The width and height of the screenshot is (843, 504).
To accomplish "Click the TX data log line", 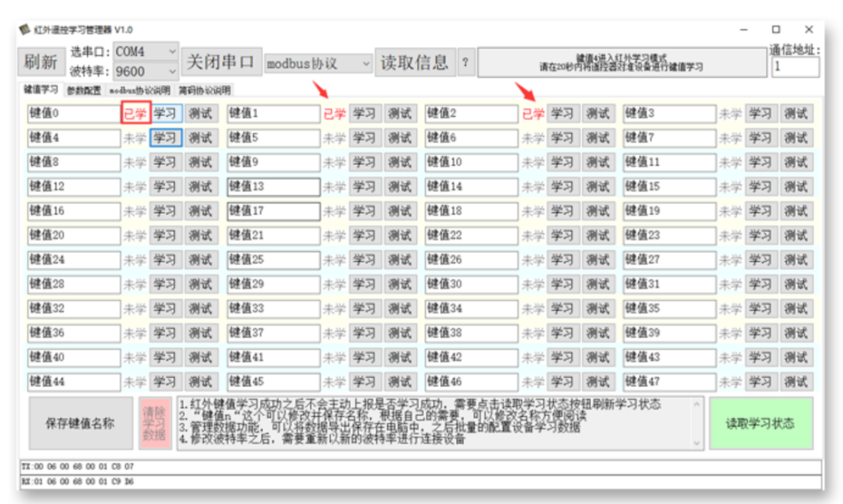I will click(x=421, y=467).
